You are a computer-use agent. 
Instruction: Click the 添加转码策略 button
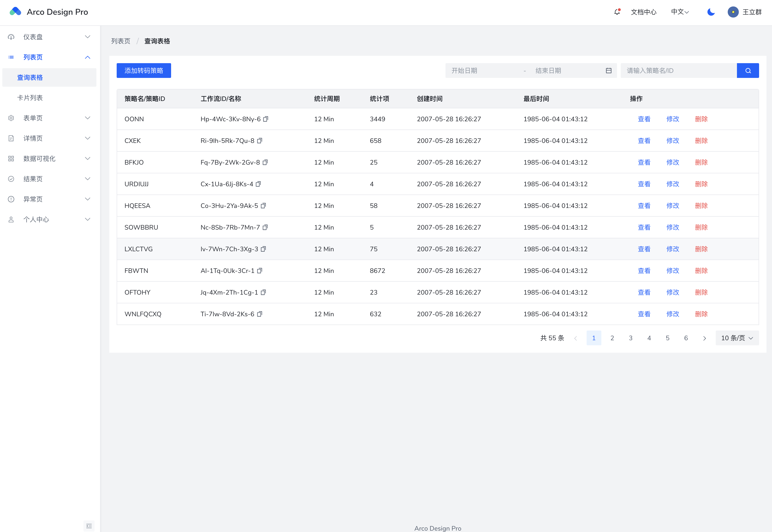tap(144, 70)
